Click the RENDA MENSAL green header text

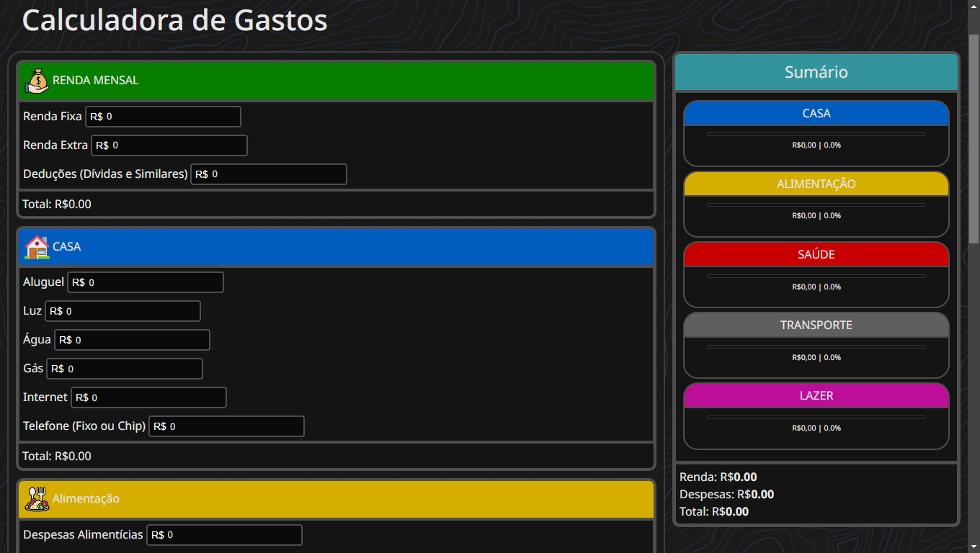coord(95,80)
